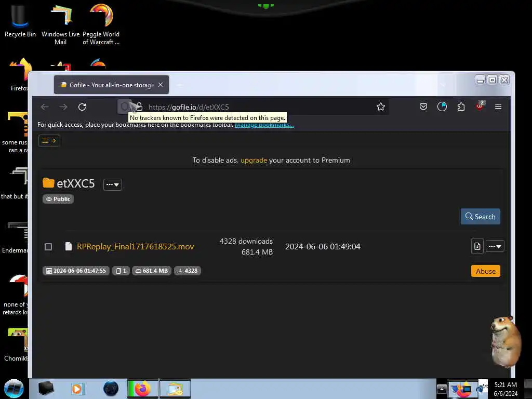Open the black box taskbar icon
The width and height of the screenshot is (532, 399).
coord(46,389)
